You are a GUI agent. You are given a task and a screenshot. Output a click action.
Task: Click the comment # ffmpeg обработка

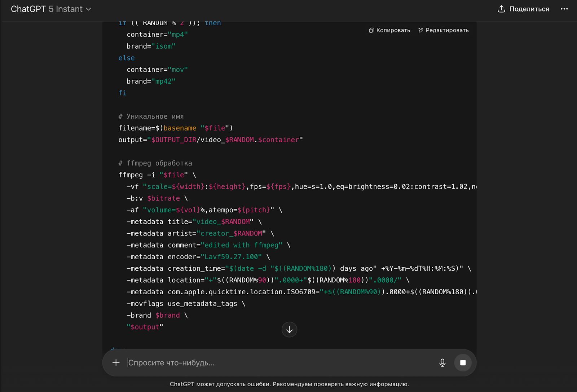[x=155, y=163]
